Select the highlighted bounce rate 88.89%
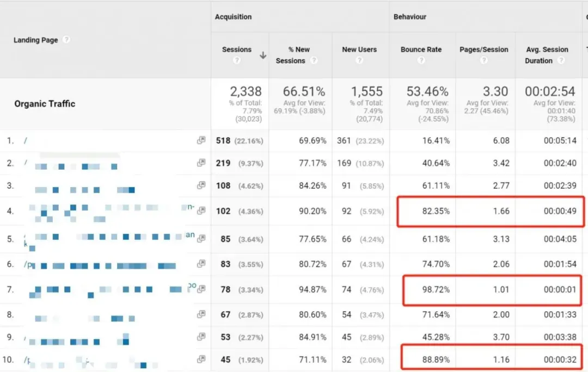The image size is (588, 372). 436,359
